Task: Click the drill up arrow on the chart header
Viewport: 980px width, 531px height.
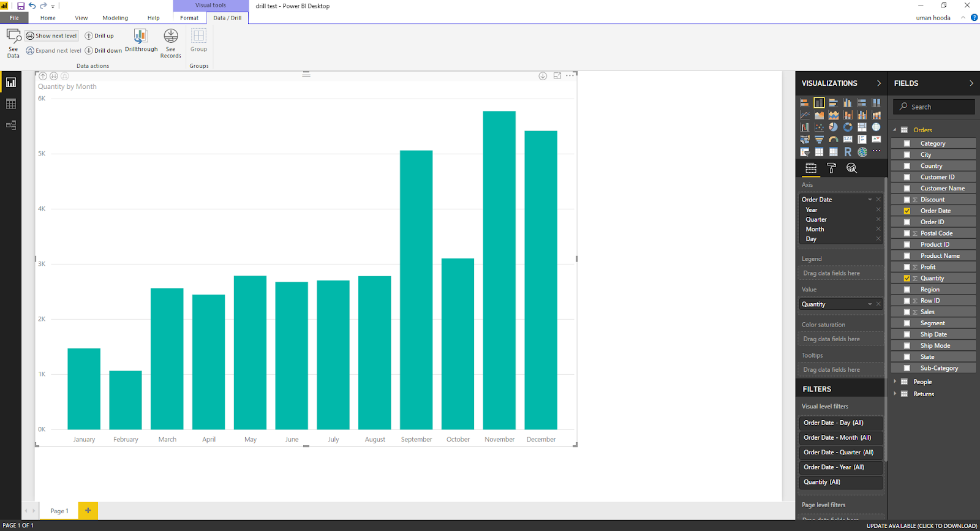Action: tap(43, 76)
